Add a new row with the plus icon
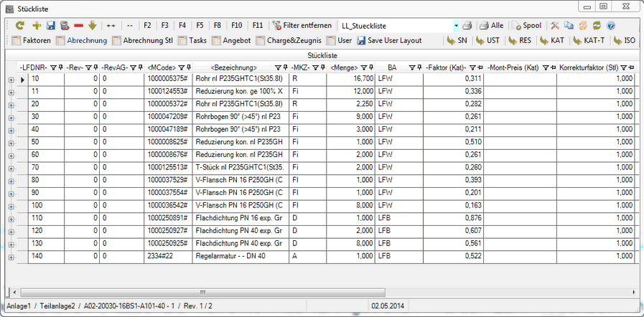Image resolution: width=644 pixels, height=317 pixels. [36, 25]
